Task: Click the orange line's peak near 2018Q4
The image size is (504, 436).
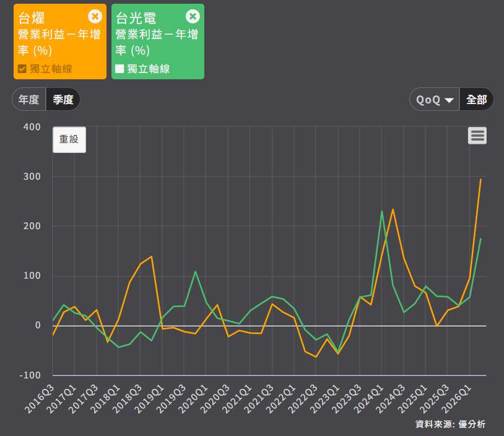Action: point(152,256)
